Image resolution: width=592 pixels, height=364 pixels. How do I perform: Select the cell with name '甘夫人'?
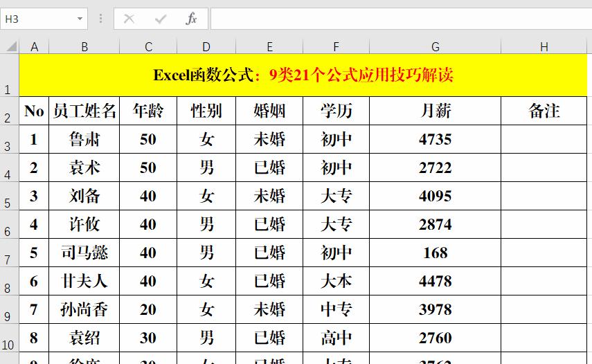tap(84, 281)
